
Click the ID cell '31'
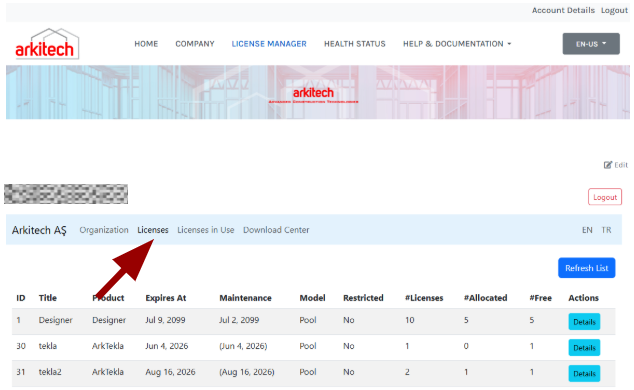tap(21, 372)
